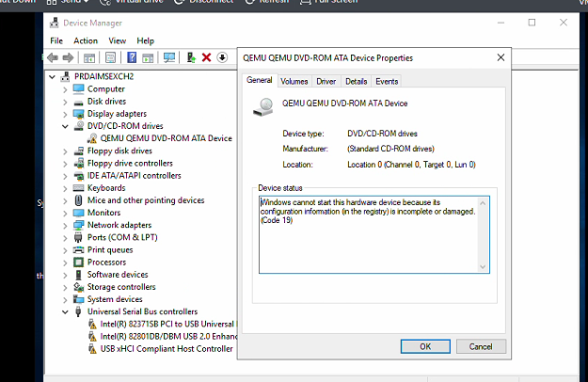Click the Storage controllers icon
588x382 pixels.
click(x=79, y=287)
